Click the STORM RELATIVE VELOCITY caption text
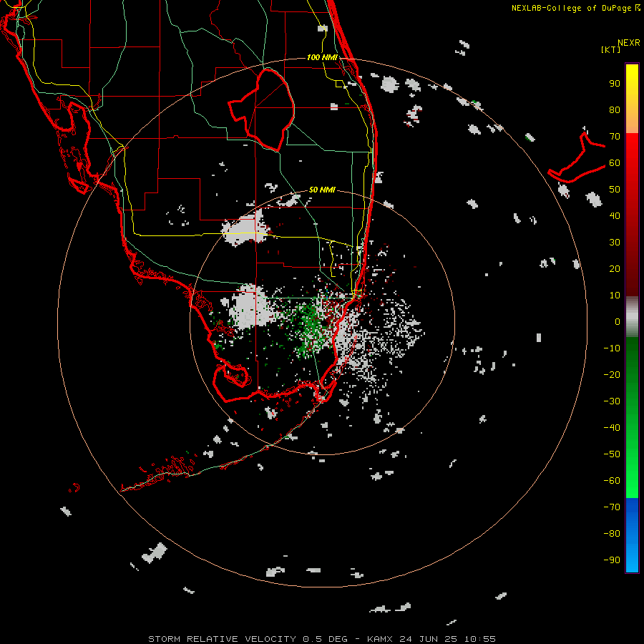Screen dimensions: 644x644 tap(223, 639)
